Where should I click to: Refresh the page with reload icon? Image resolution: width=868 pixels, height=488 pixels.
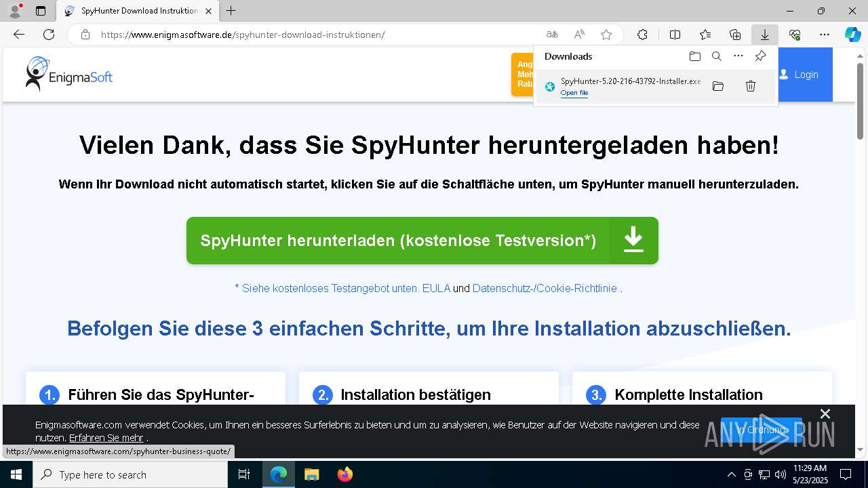(x=49, y=35)
